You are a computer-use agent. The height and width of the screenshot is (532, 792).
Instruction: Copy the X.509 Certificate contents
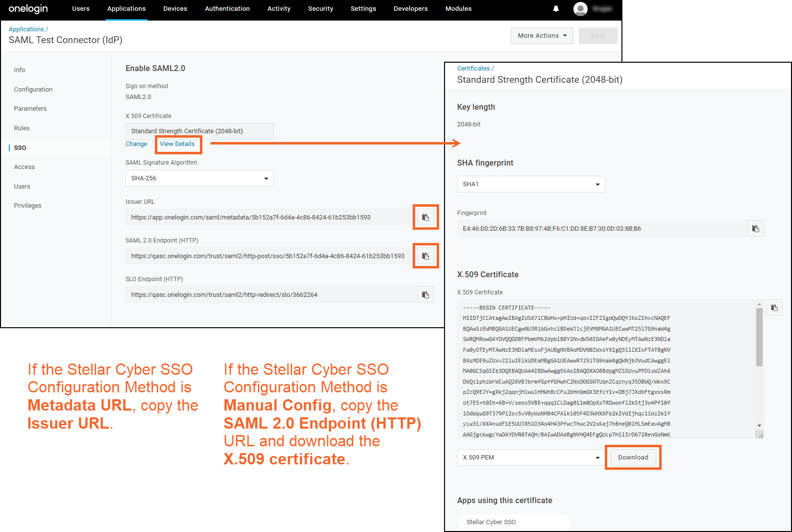coord(774,308)
